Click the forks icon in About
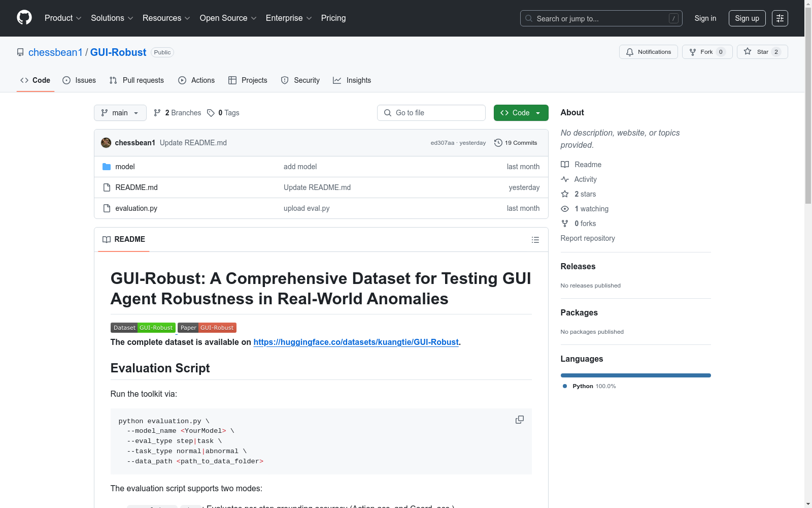The height and width of the screenshot is (508, 812). 565,224
